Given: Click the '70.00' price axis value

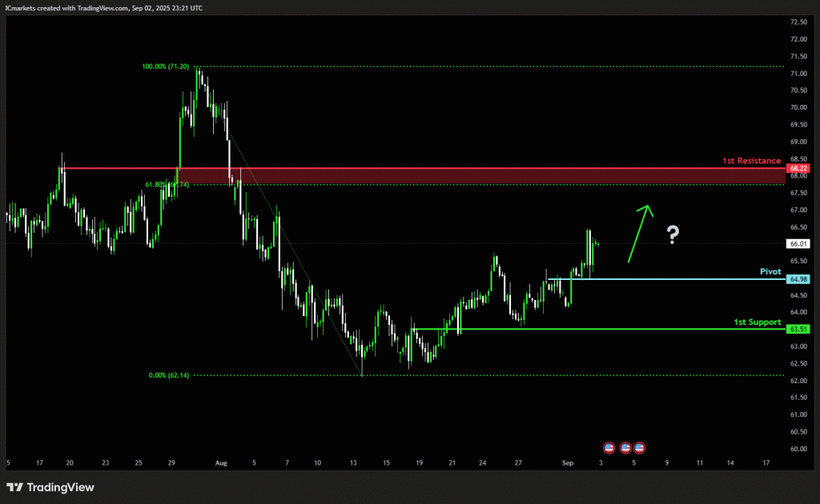Looking at the screenshot, I should pyautogui.click(x=798, y=107).
